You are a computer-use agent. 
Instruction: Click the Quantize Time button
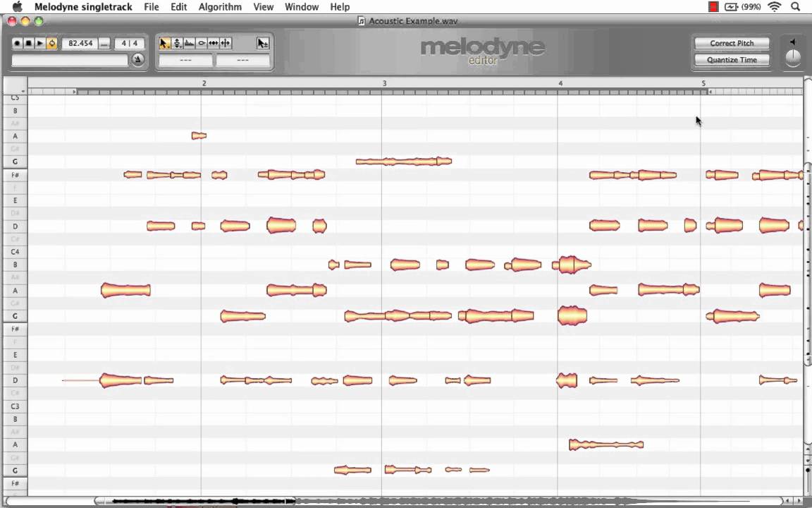732,59
